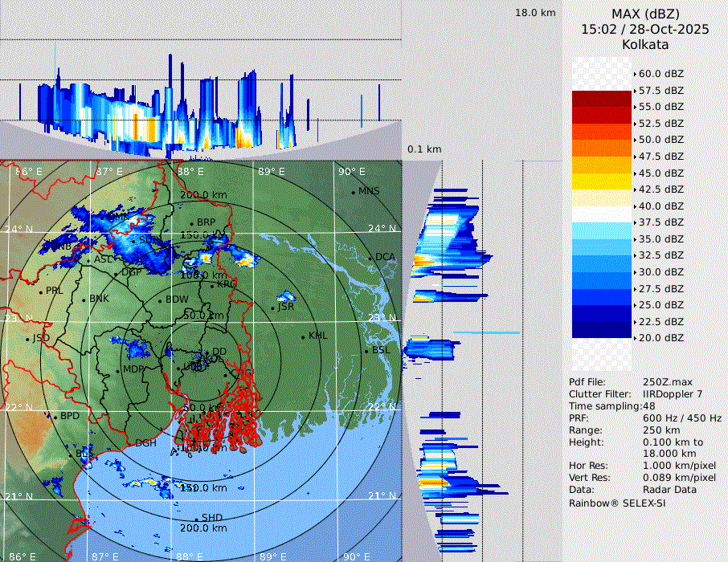This screenshot has width=728, height=562.
Task: Click the yellow swatch below 45.0 dBZ
Action: point(601,181)
